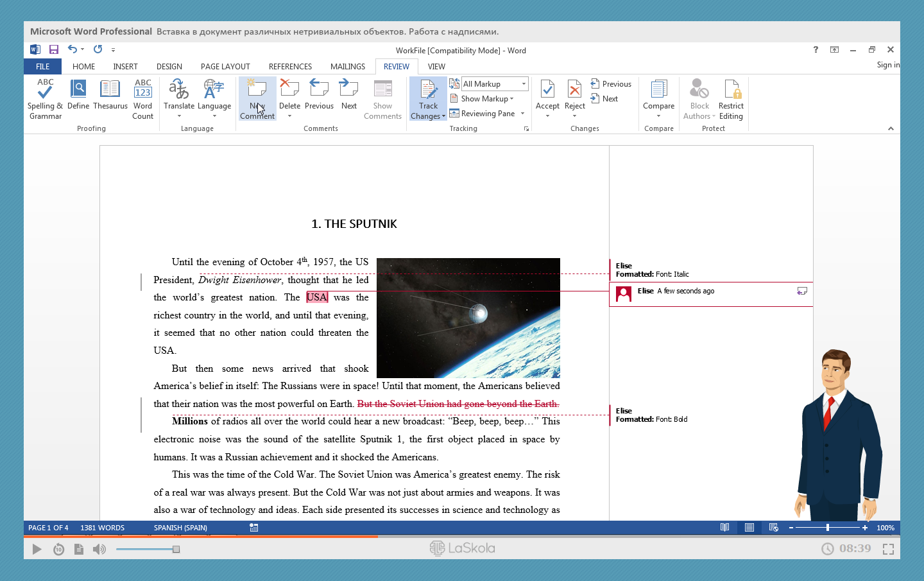The image size is (924, 581).
Task: Reply to Elise's comment using reply icon
Action: pyautogui.click(x=801, y=291)
